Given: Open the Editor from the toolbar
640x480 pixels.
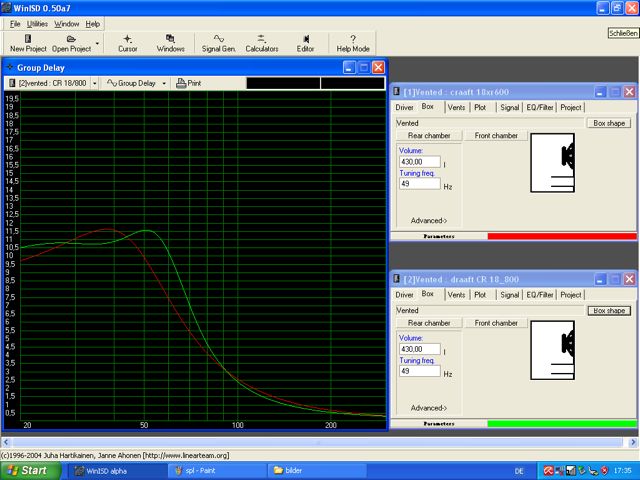Looking at the screenshot, I should click(305, 38).
